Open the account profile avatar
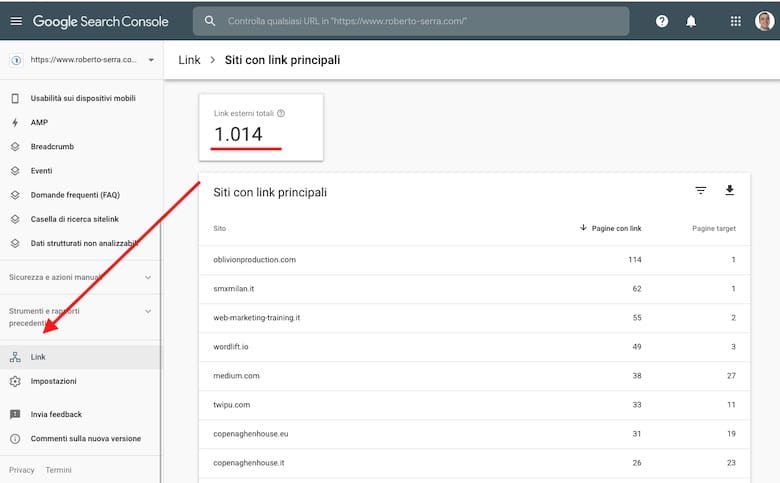This screenshot has width=780, height=483. click(x=764, y=21)
